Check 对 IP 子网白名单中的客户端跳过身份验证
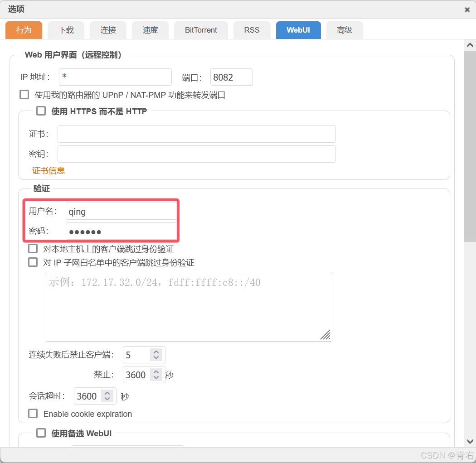476x463 pixels. pos(33,262)
